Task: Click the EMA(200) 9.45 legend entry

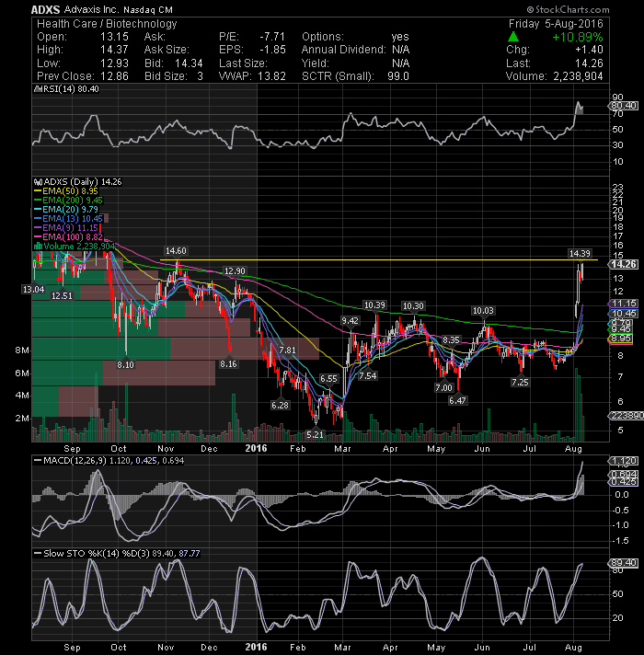Action: pyautogui.click(x=68, y=201)
